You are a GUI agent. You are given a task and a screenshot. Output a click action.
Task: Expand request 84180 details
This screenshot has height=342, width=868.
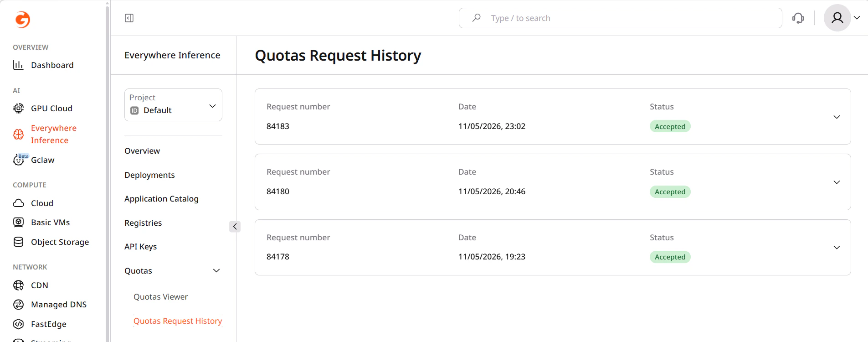(837, 182)
